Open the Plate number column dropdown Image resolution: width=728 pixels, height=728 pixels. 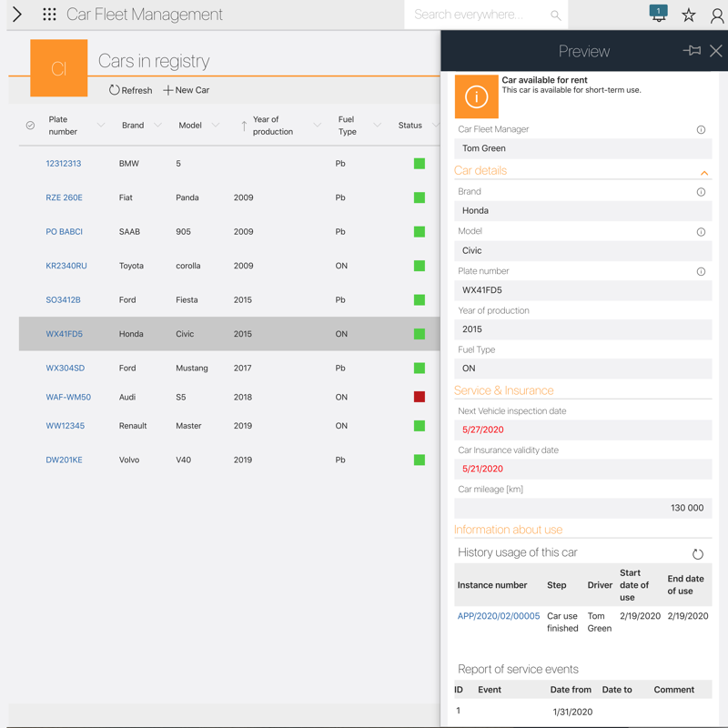(x=101, y=126)
